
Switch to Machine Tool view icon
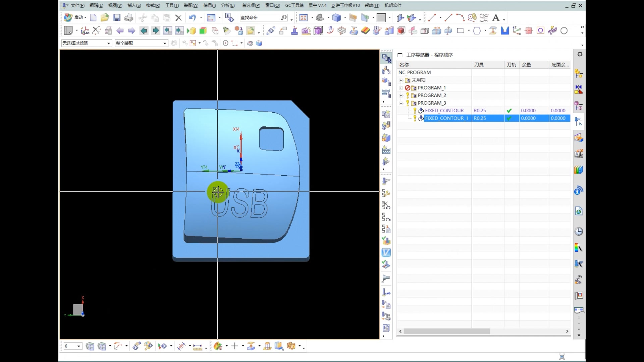coord(386,70)
